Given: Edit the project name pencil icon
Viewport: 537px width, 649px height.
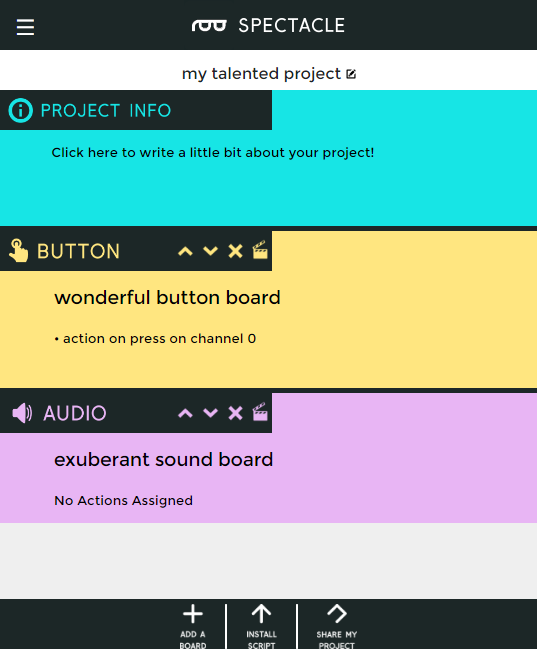Looking at the screenshot, I should (x=351, y=74).
